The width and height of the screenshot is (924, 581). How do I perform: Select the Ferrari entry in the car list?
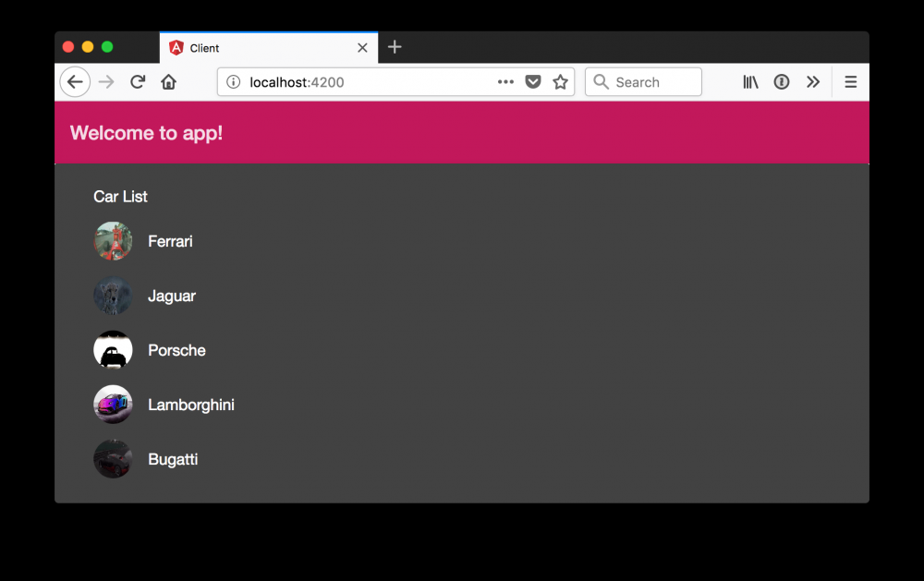[x=170, y=241]
